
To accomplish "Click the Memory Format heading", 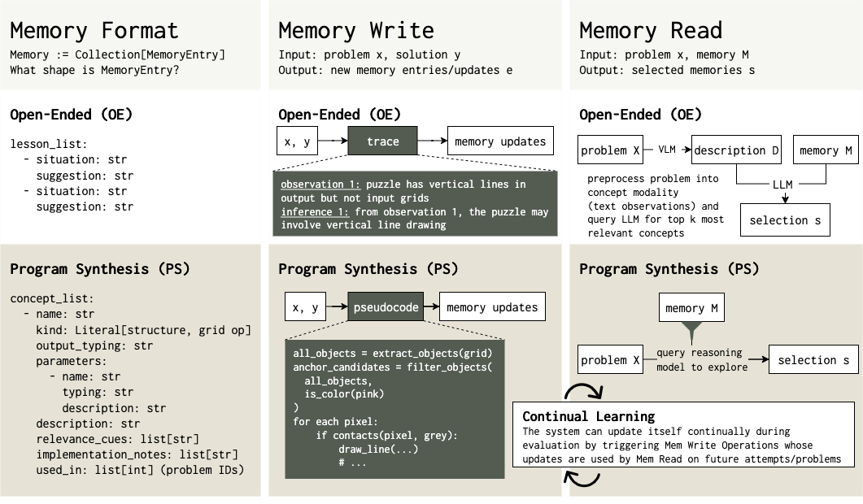I will click(94, 31).
